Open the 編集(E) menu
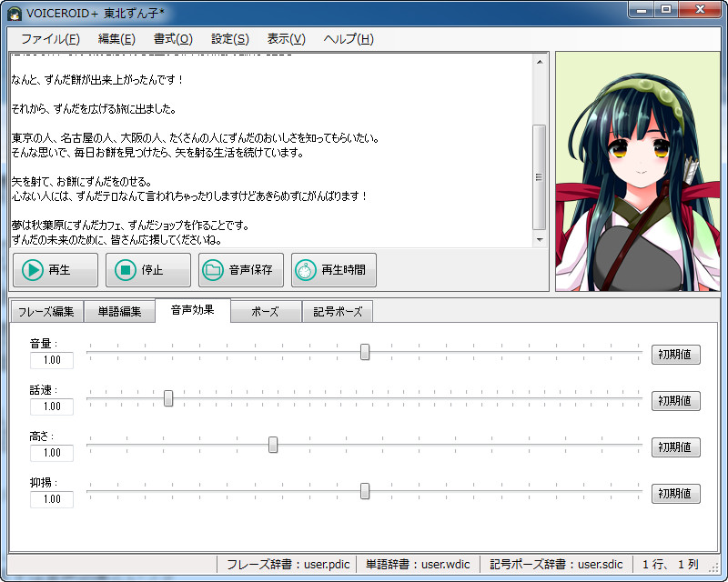 116,39
